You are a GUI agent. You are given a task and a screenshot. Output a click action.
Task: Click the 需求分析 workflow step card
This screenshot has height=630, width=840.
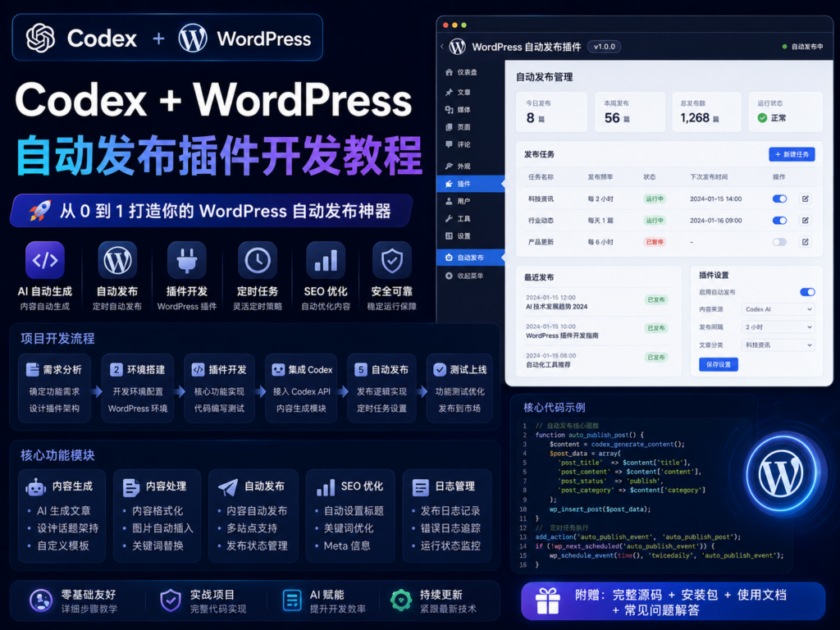(x=55, y=388)
